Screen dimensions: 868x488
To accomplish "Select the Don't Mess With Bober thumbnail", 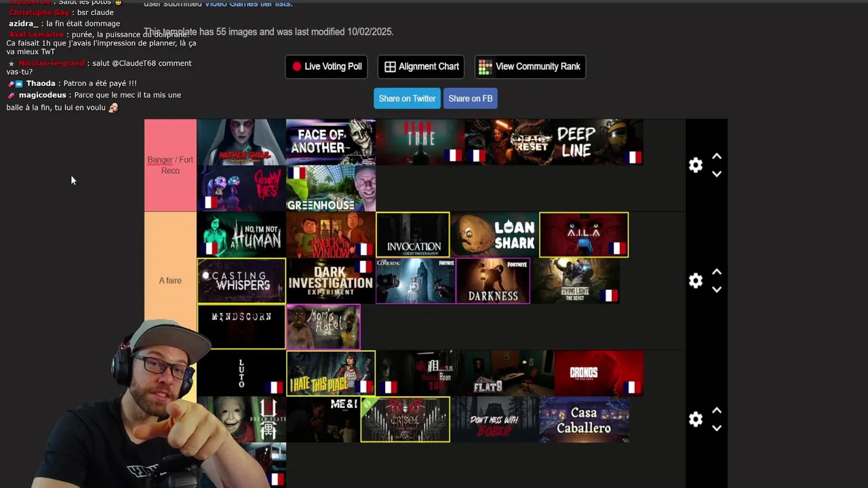I will 494,420.
